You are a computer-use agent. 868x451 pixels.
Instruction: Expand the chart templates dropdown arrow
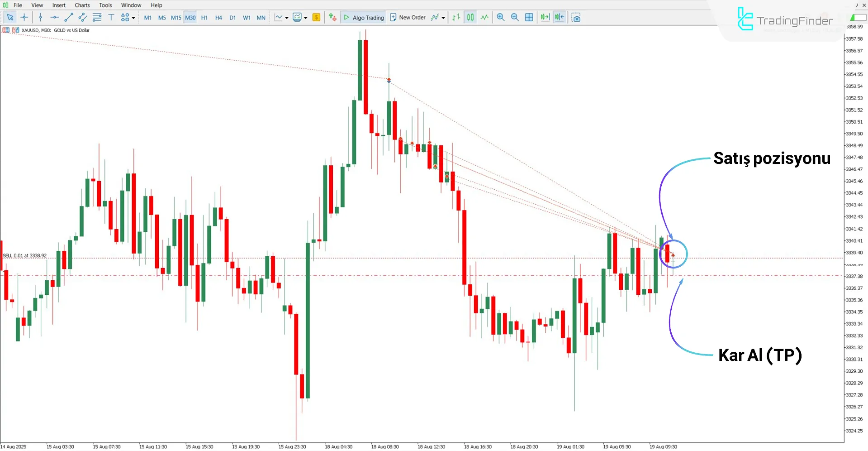(306, 18)
